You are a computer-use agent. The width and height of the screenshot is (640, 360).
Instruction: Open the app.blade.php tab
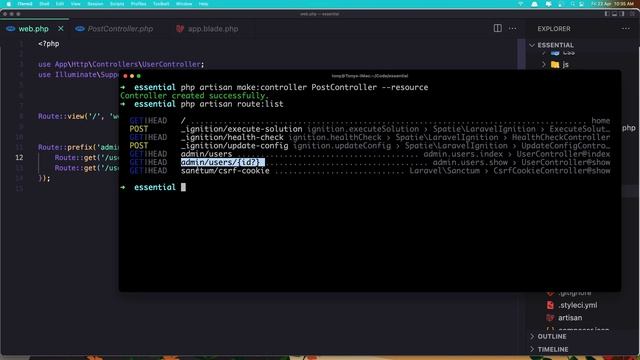tap(213, 29)
